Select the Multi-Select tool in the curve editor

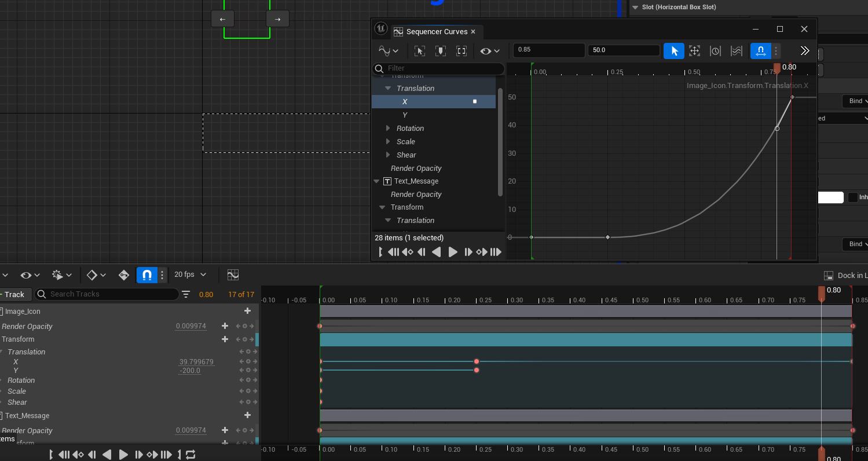point(737,51)
